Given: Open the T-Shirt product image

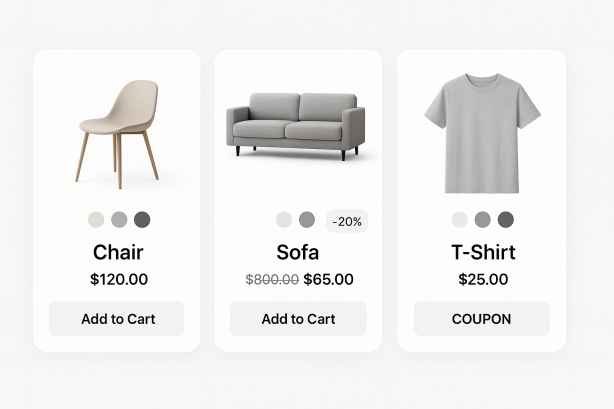Looking at the screenshot, I should pos(482,131).
